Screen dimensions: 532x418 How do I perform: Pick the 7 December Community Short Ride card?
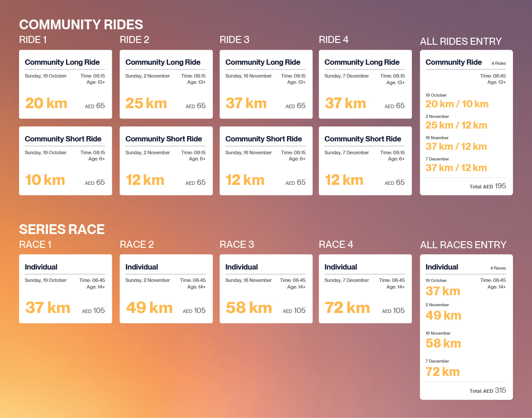click(365, 161)
